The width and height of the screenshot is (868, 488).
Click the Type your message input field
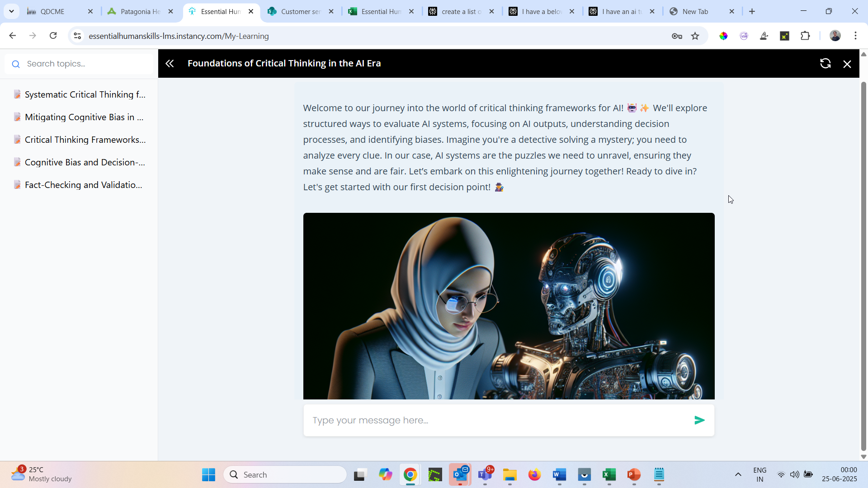[497, 420]
